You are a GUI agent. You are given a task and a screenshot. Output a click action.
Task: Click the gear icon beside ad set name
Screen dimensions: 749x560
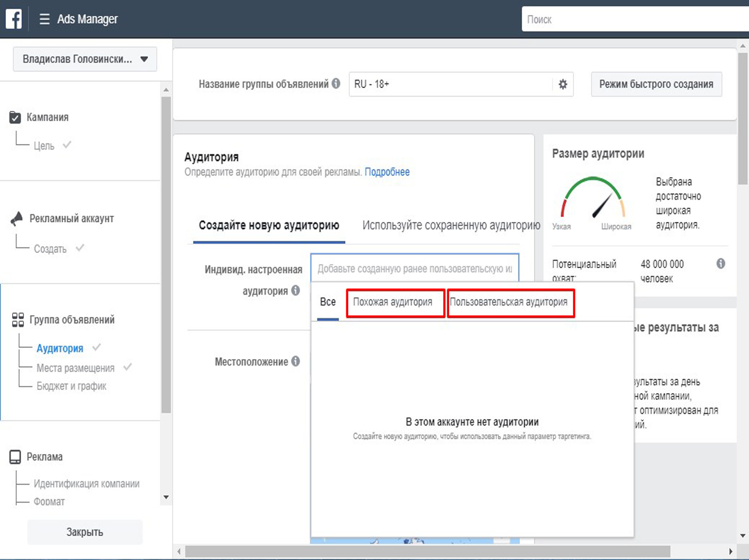[563, 84]
